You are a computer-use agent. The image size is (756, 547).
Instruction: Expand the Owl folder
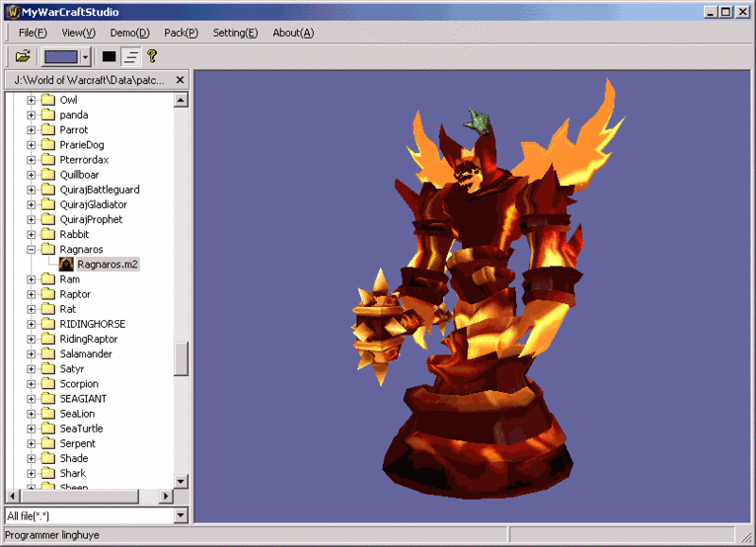[31, 100]
